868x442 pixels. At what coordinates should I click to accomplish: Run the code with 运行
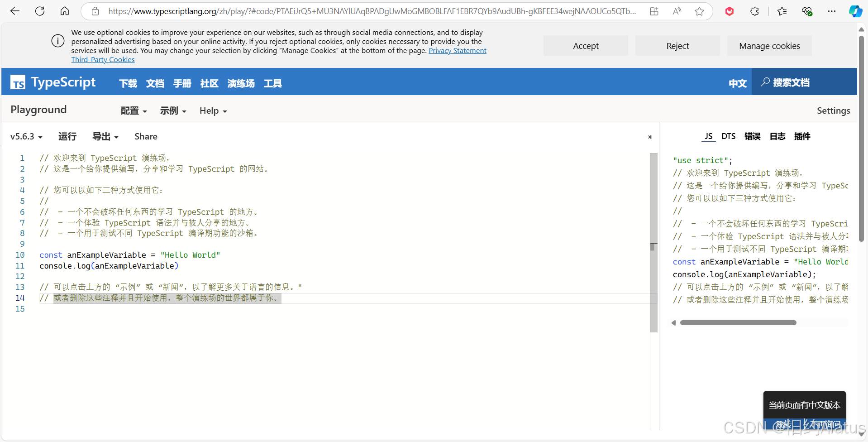click(67, 136)
